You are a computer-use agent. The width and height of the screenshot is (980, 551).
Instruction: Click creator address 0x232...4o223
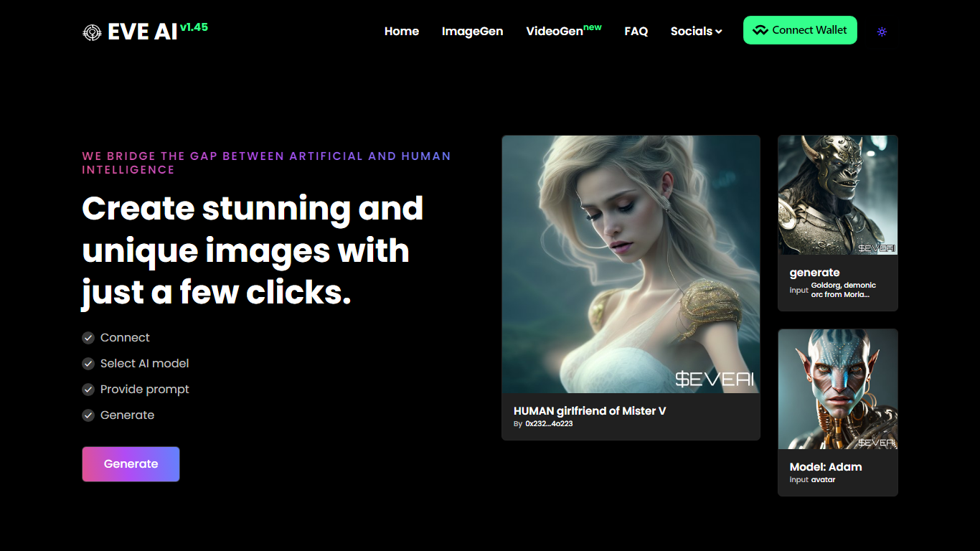click(x=549, y=424)
